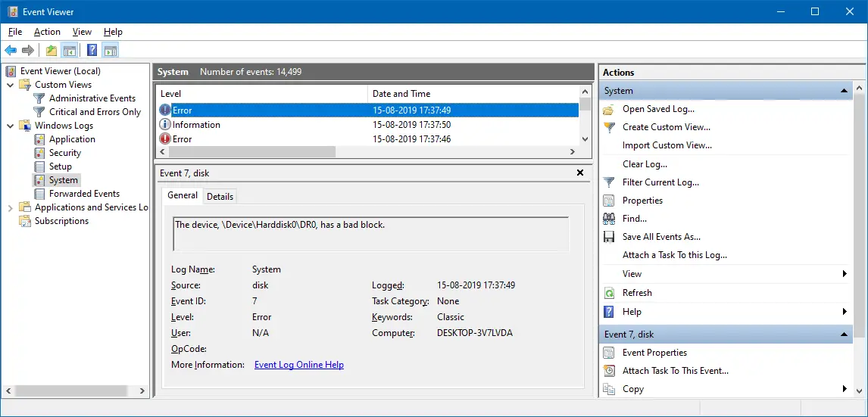This screenshot has width=868, height=417.
Task: Click the Custom Views folder icon
Action: (x=25, y=85)
